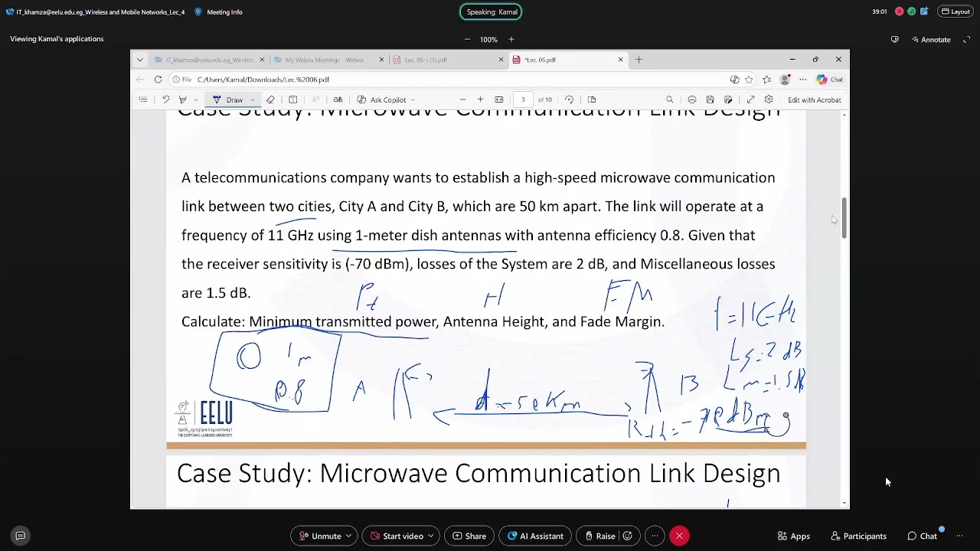Start video in Webex
980x551 pixels.
click(x=396, y=536)
